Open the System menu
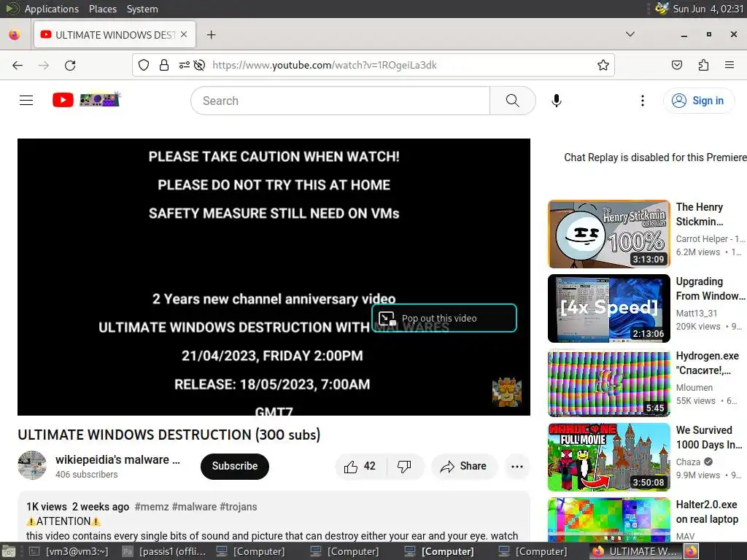Image resolution: width=747 pixels, height=560 pixels. (142, 9)
